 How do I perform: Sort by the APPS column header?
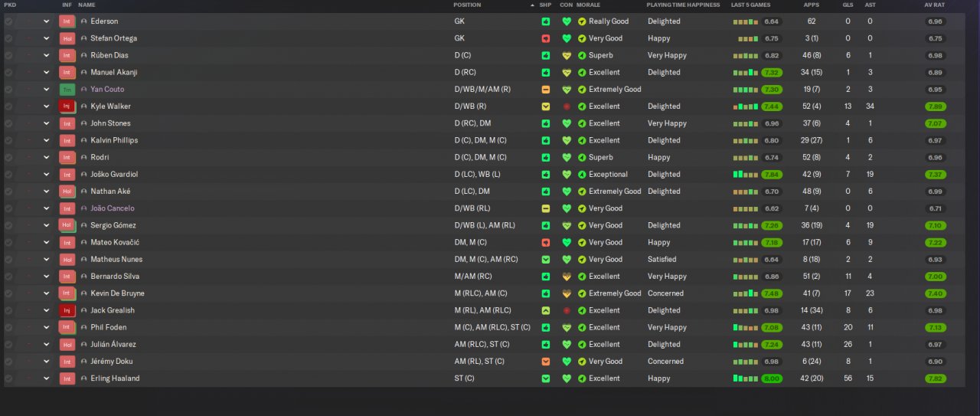point(811,5)
